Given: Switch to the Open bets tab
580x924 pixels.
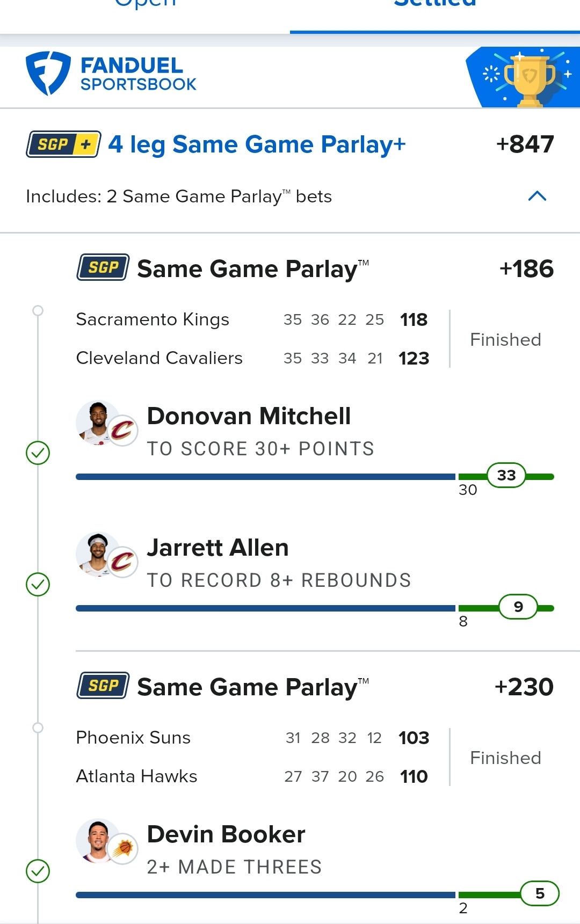Looking at the screenshot, I should click(145, 5).
